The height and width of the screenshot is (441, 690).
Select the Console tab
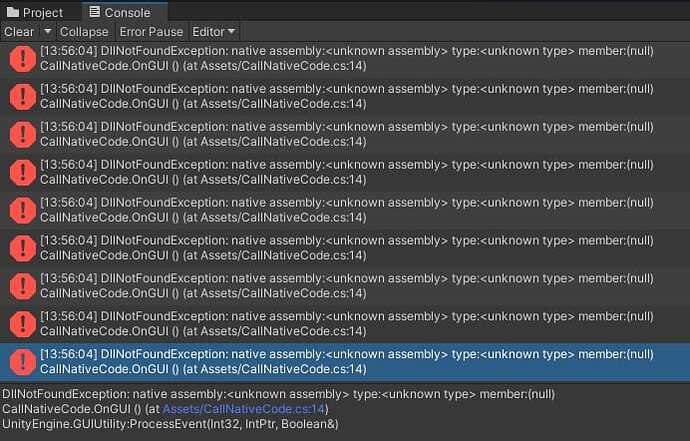[x=121, y=12]
